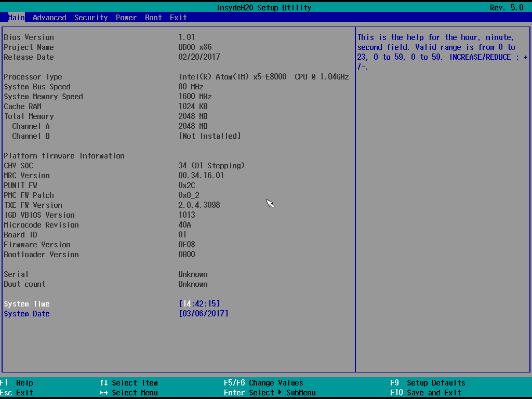Click the help text about hour, minute, second
The height and width of the screenshot is (399, 532).
(443, 52)
